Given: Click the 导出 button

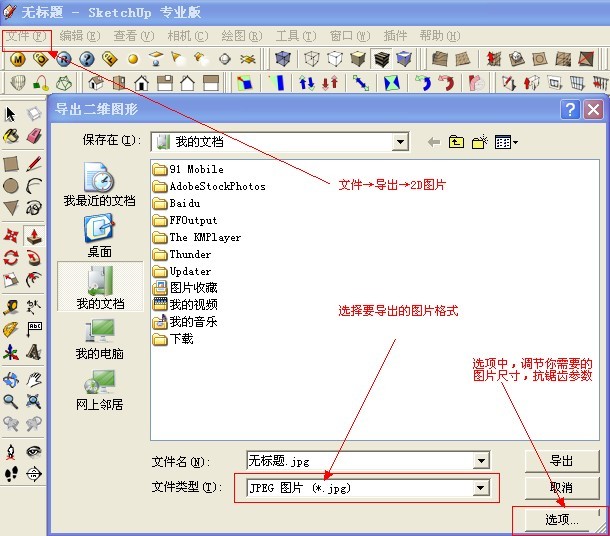Looking at the screenshot, I should click(561, 461).
